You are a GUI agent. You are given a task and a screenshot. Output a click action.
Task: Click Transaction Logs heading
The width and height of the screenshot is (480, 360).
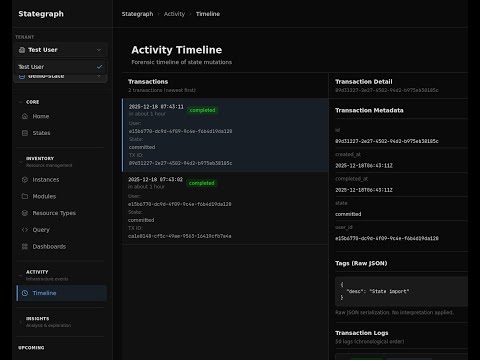(362, 333)
